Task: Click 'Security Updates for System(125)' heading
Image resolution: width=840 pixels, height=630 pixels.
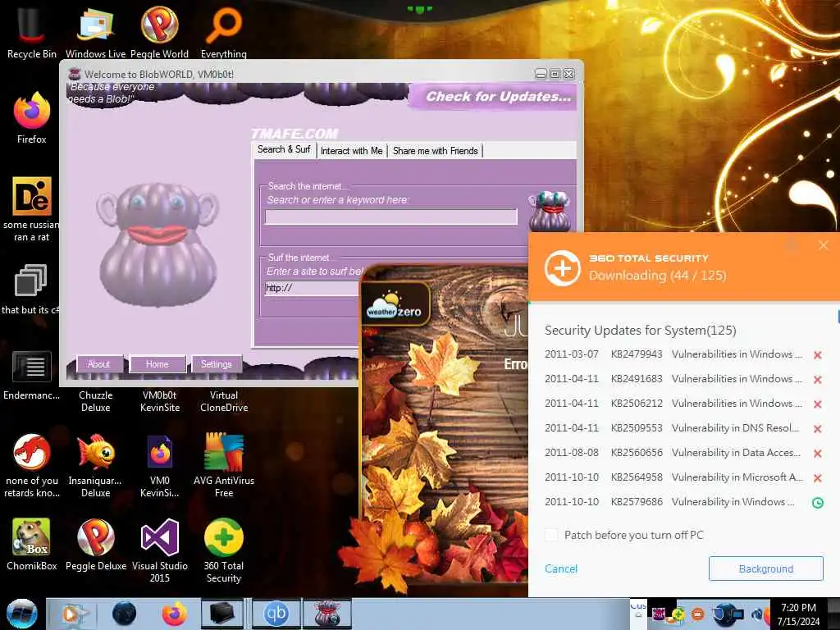Action: pyautogui.click(x=640, y=330)
